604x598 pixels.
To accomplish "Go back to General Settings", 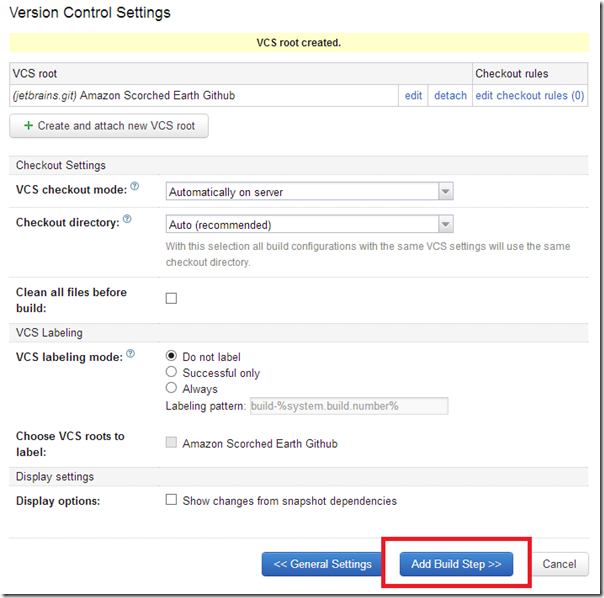I will [x=322, y=564].
